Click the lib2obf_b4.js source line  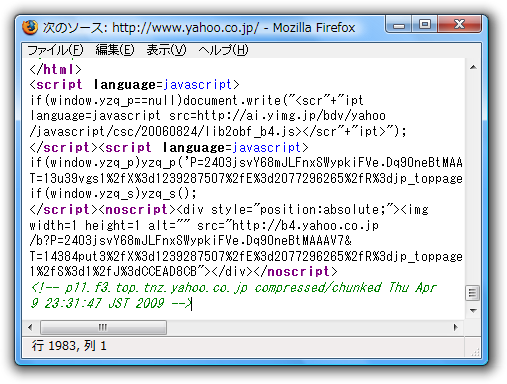[218, 131]
